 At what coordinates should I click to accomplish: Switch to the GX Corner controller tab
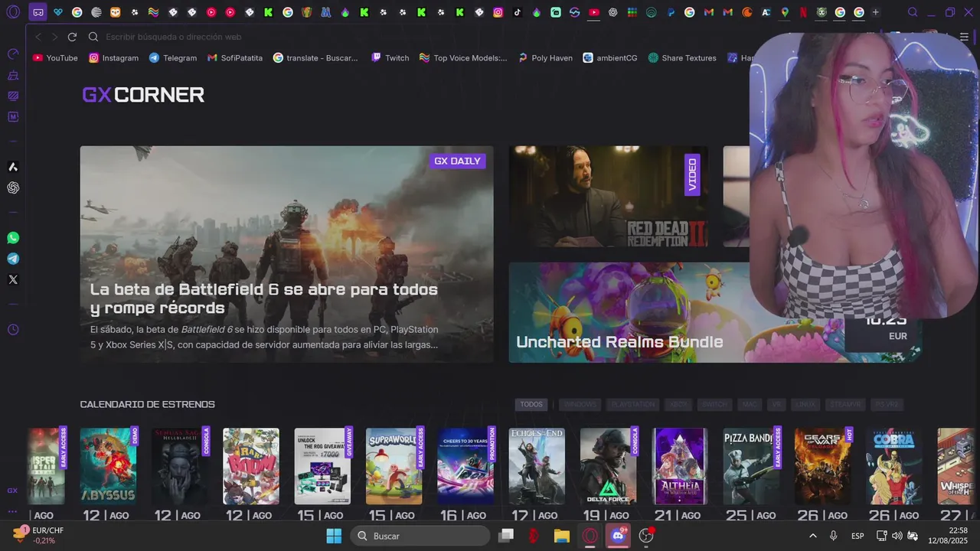tap(38, 12)
